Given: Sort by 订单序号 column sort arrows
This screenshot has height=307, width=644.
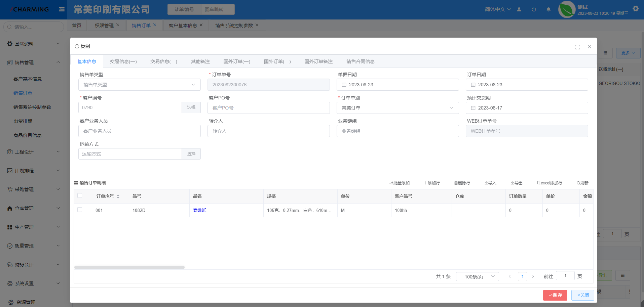Looking at the screenshot, I should pos(118,196).
